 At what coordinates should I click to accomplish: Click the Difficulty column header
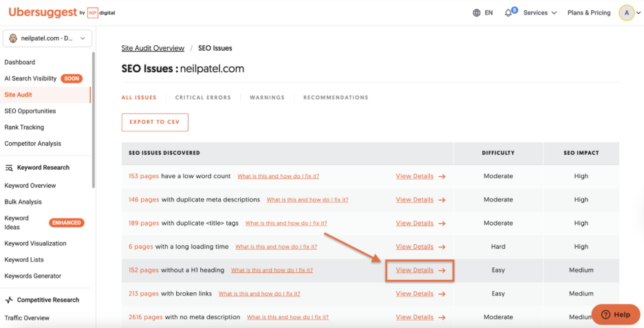tap(498, 153)
